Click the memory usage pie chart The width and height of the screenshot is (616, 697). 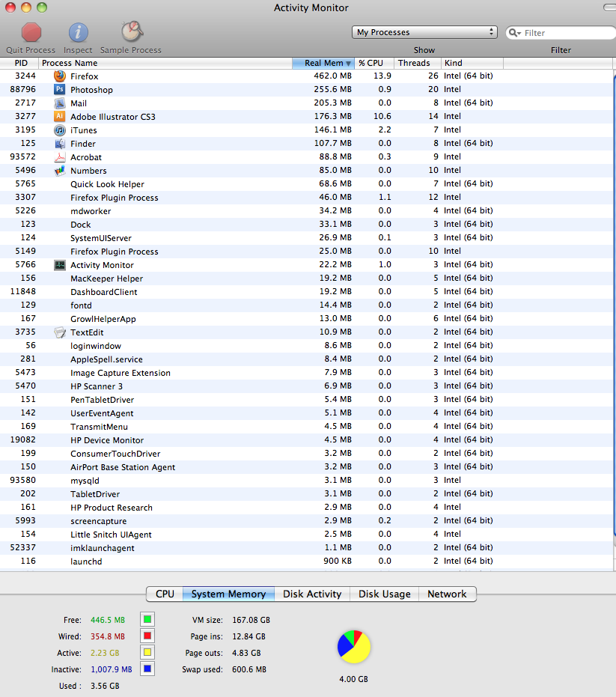click(x=354, y=646)
